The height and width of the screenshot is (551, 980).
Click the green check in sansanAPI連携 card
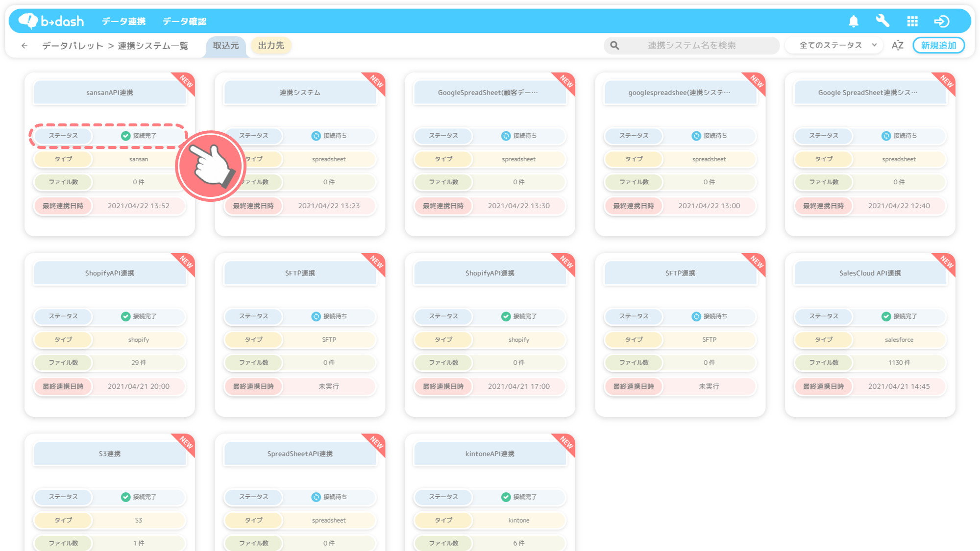click(x=125, y=136)
